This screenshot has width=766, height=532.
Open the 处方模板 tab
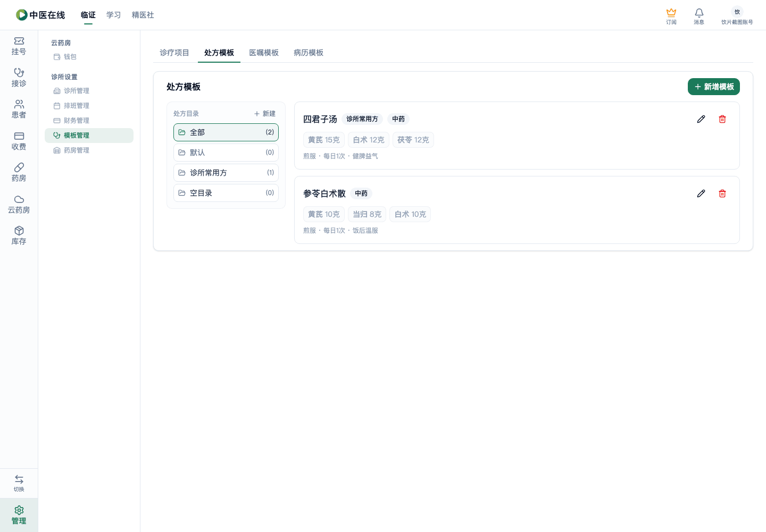(x=219, y=53)
